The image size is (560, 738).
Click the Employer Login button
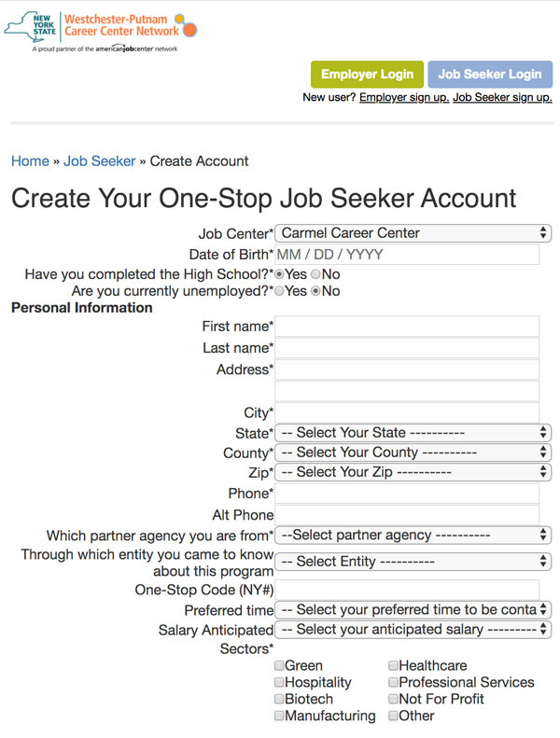pos(367,75)
